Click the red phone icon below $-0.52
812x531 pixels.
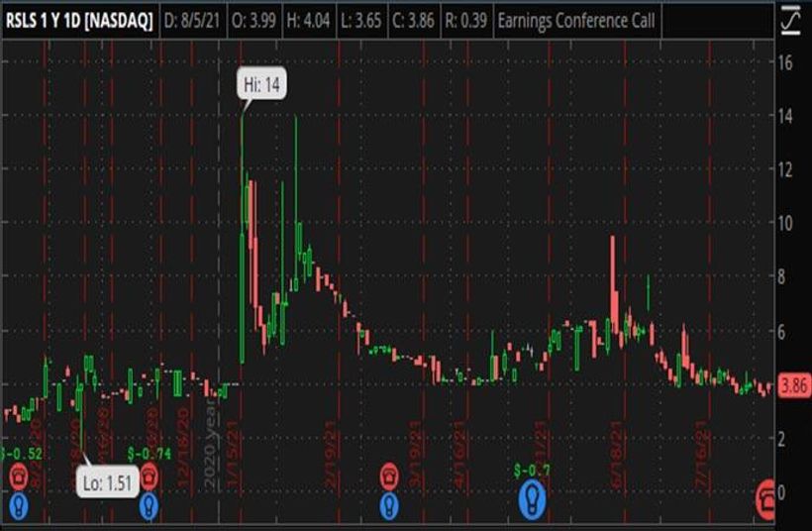[19, 478]
